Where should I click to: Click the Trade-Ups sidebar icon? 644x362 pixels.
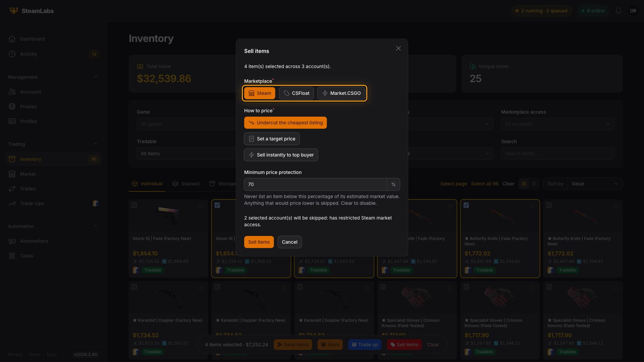(x=12, y=203)
